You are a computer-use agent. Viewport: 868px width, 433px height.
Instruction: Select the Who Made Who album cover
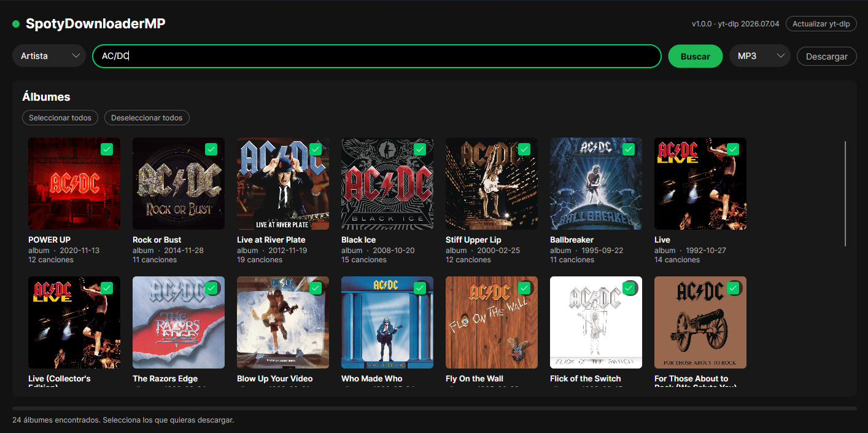pyautogui.click(x=387, y=322)
